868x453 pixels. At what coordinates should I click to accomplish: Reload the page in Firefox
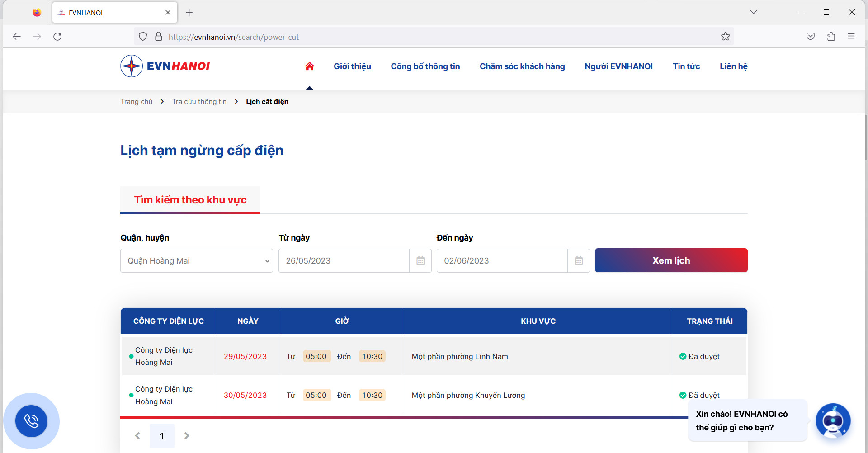pyautogui.click(x=57, y=37)
